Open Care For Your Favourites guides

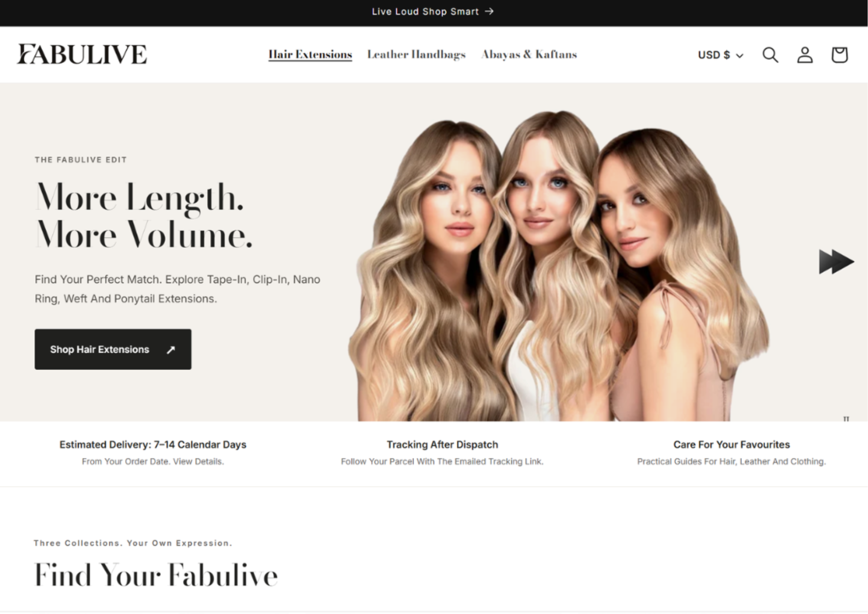(731, 445)
